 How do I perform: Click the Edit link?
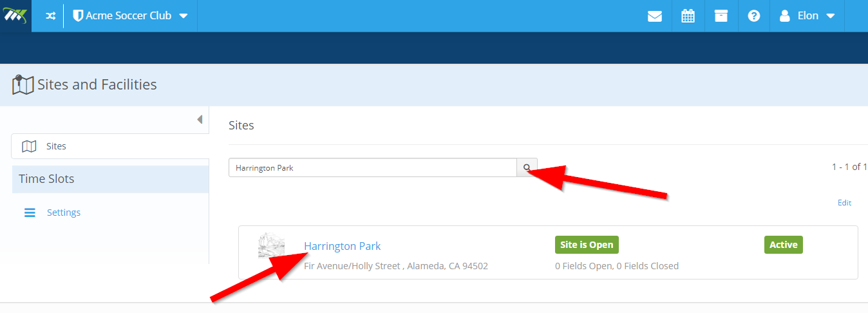point(844,203)
